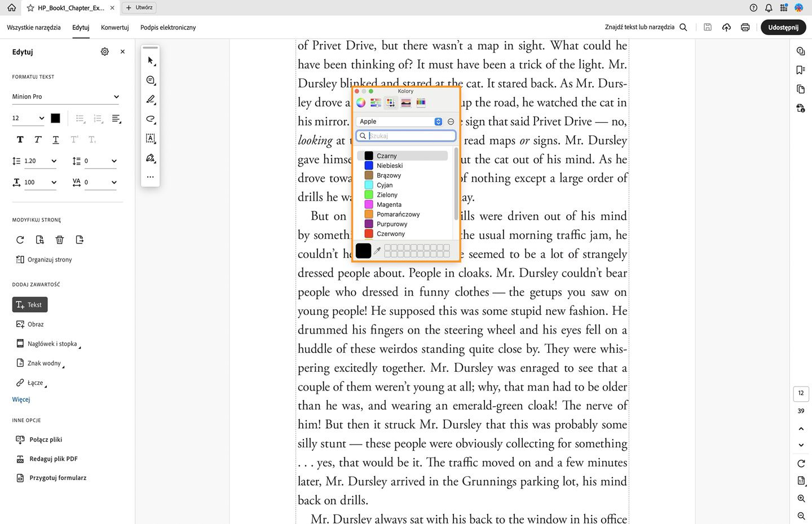The image size is (812, 524).
Task: Click the rotate view icon in the right rail
Action: [x=801, y=463]
